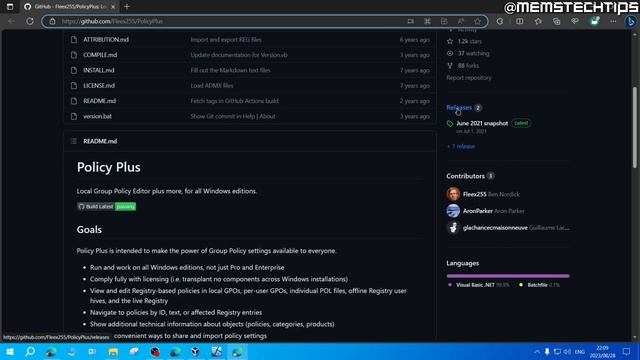View site information lock icon
Screen dimensions: 640x360
coord(53,21)
